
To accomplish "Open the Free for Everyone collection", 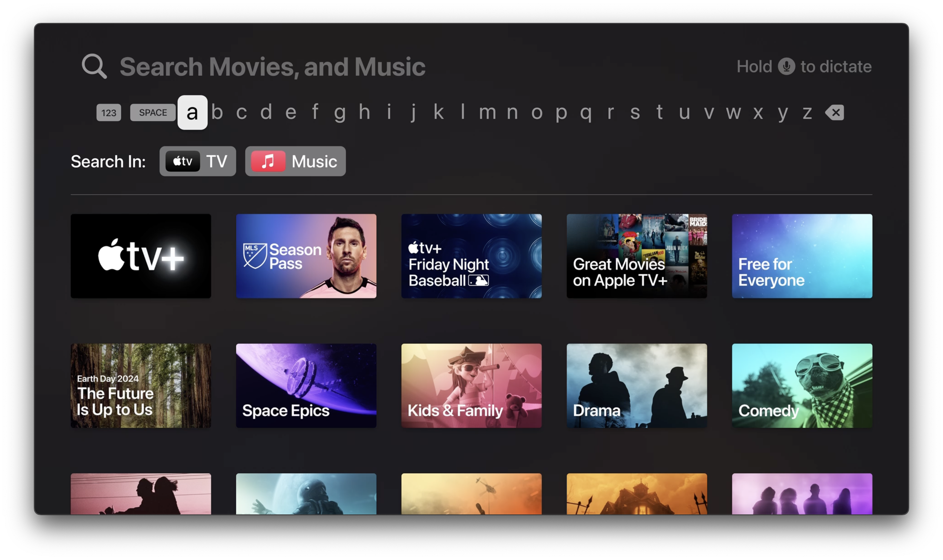I will pos(802,256).
